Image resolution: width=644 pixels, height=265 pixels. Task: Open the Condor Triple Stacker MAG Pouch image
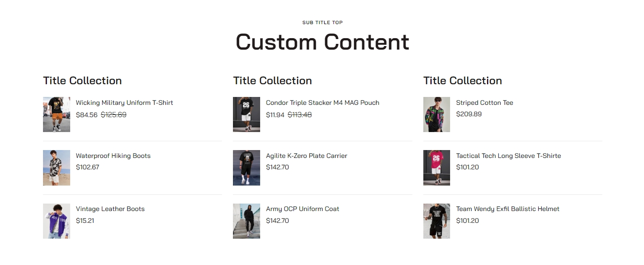[x=247, y=115]
